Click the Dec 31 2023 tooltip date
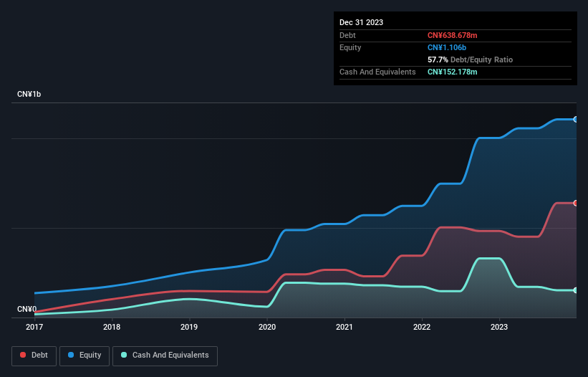The image size is (588, 377). (x=361, y=22)
